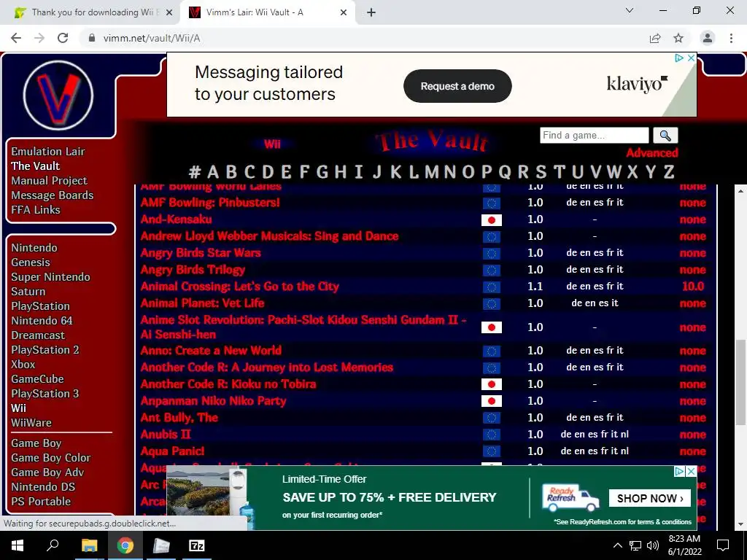
Task: Open Ant Bully, The game page
Action: pos(179,418)
